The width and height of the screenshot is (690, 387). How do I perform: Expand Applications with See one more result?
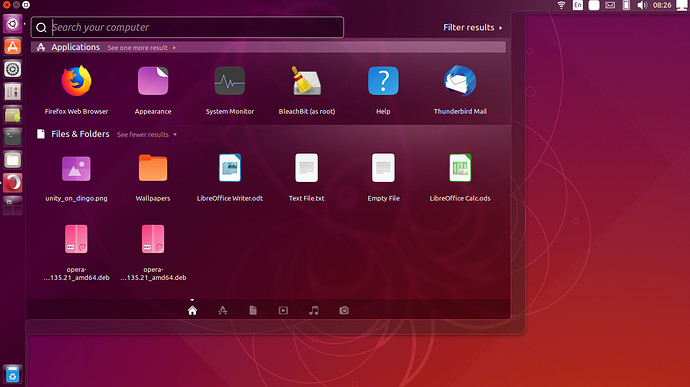click(141, 48)
